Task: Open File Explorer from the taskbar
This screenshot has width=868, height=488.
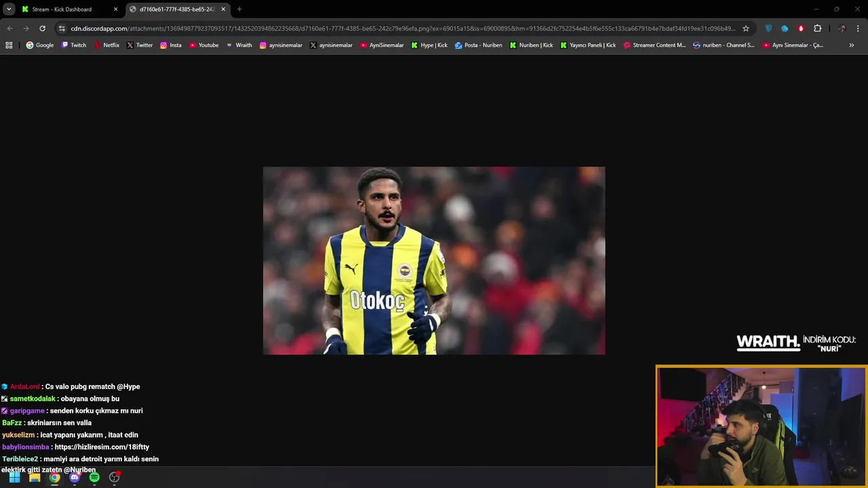Action: [35, 477]
